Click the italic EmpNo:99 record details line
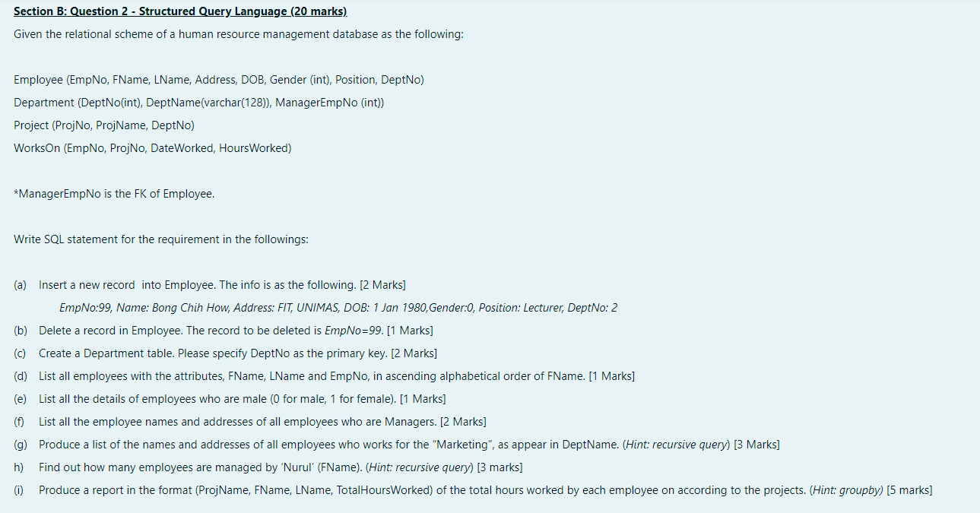The image size is (980, 513). [338, 308]
